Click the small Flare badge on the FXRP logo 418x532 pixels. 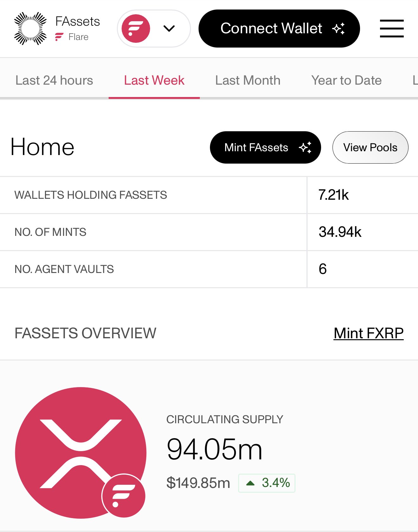pyautogui.click(x=123, y=496)
